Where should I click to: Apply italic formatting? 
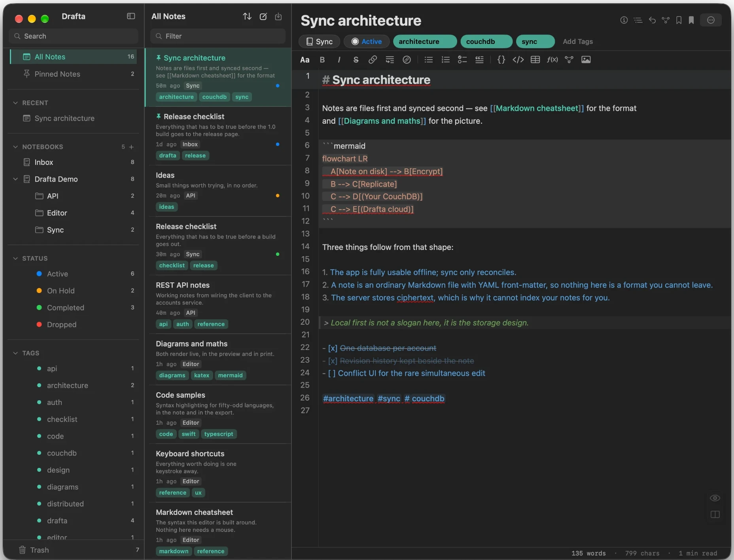coord(339,60)
